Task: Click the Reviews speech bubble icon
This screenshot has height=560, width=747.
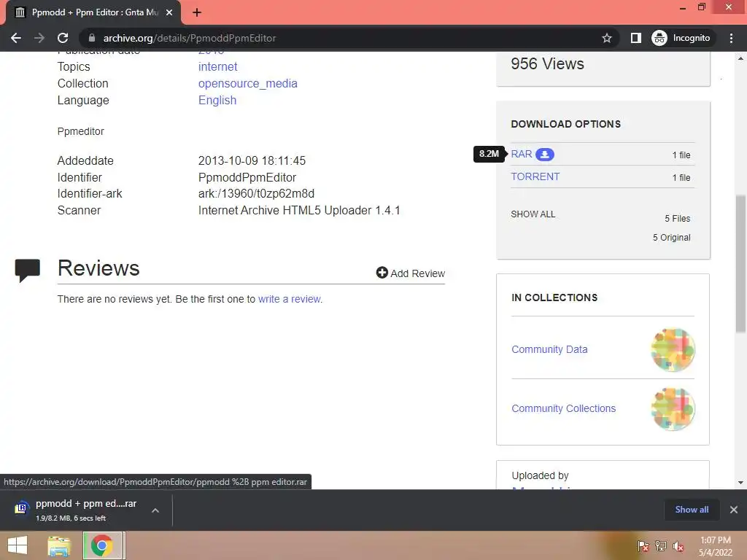Action: point(28,270)
